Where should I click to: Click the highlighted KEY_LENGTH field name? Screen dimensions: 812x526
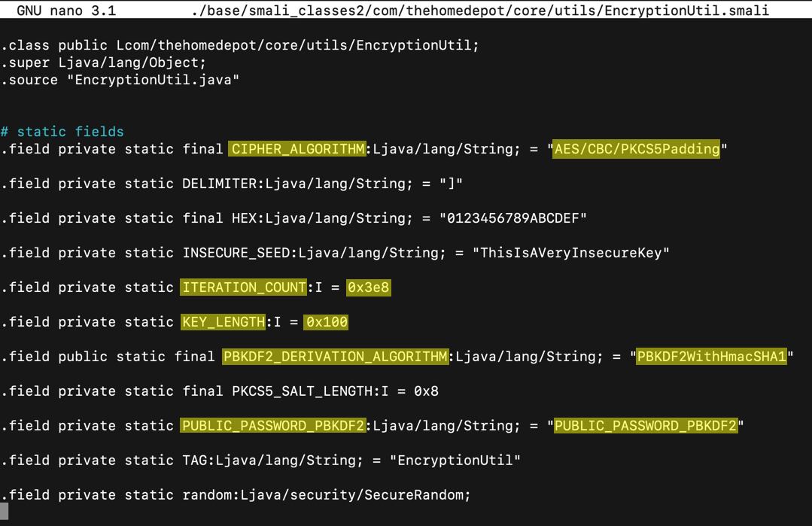(x=224, y=322)
